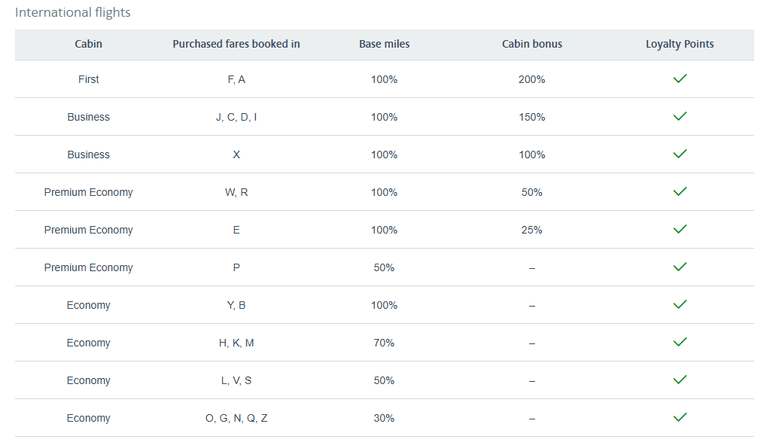Viewport: 770px width, 446px height.
Task: Select the checkmark for Premium Economy E fare
Action: click(x=680, y=229)
